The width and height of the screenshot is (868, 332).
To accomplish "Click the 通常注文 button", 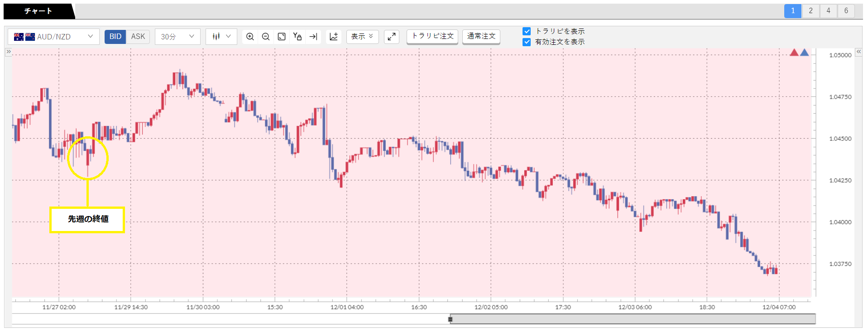I will tap(481, 36).
